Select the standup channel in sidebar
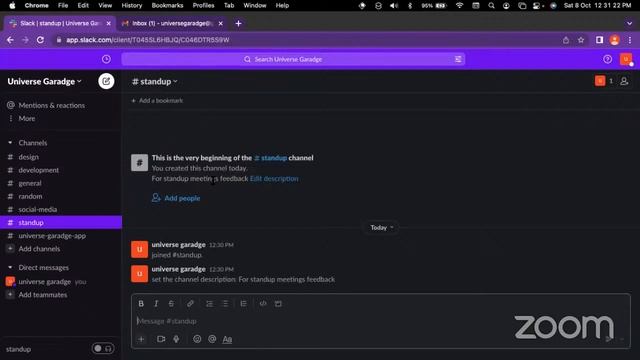Image resolution: width=640 pixels, height=360 pixels. coord(61,222)
